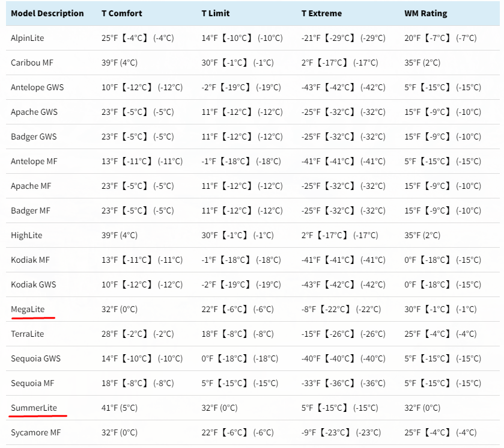Open the underlined SummerLite model name
504x448 pixels.
34,408
